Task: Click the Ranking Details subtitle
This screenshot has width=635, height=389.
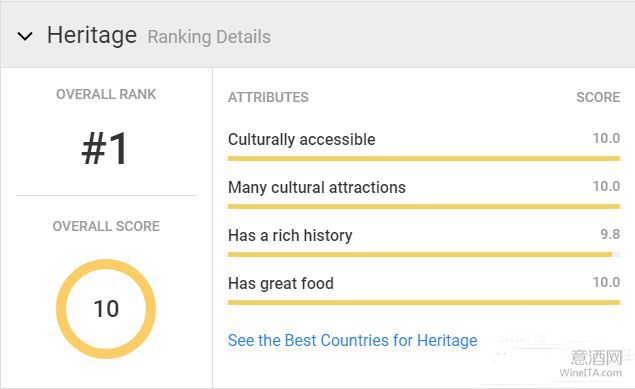Action: coord(209,37)
